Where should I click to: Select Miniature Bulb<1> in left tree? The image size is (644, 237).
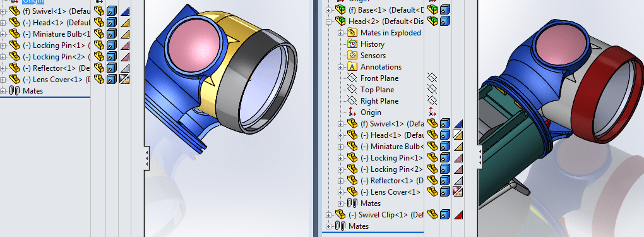click(x=56, y=33)
